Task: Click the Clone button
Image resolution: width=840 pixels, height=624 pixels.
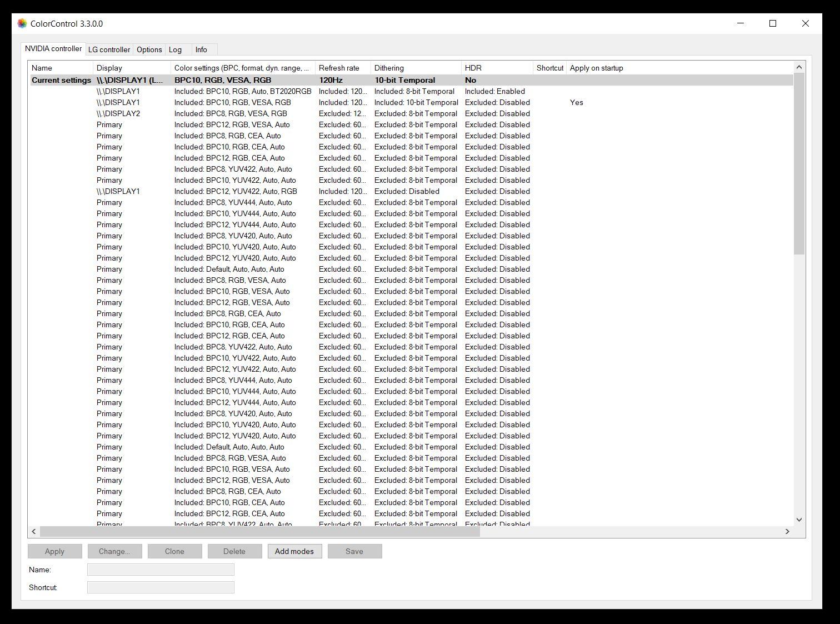Action: (174, 551)
